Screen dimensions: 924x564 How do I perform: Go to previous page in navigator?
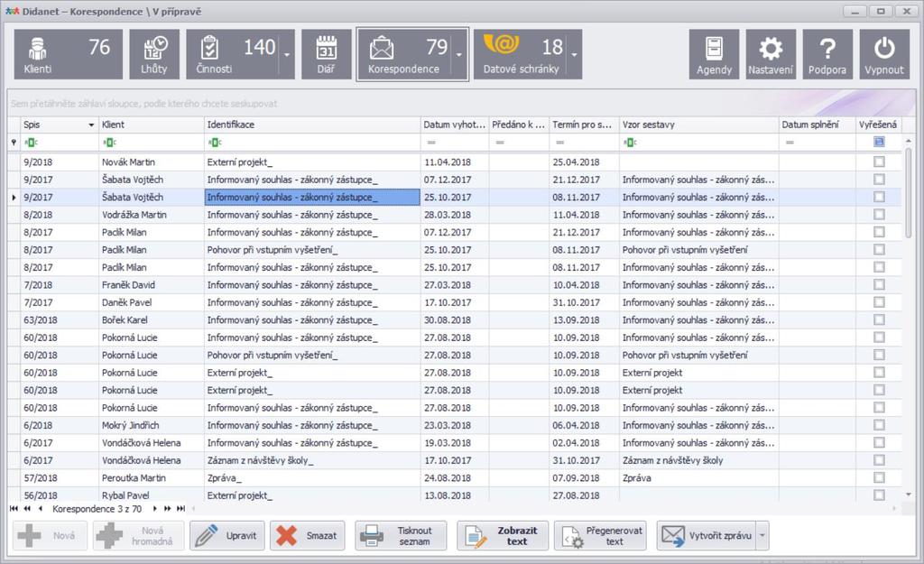tap(27, 509)
